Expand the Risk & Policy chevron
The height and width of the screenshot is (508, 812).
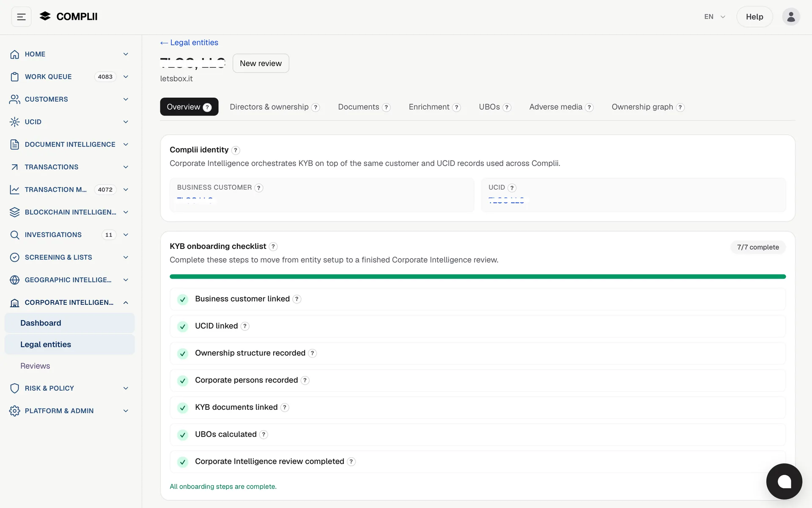tap(126, 388)
